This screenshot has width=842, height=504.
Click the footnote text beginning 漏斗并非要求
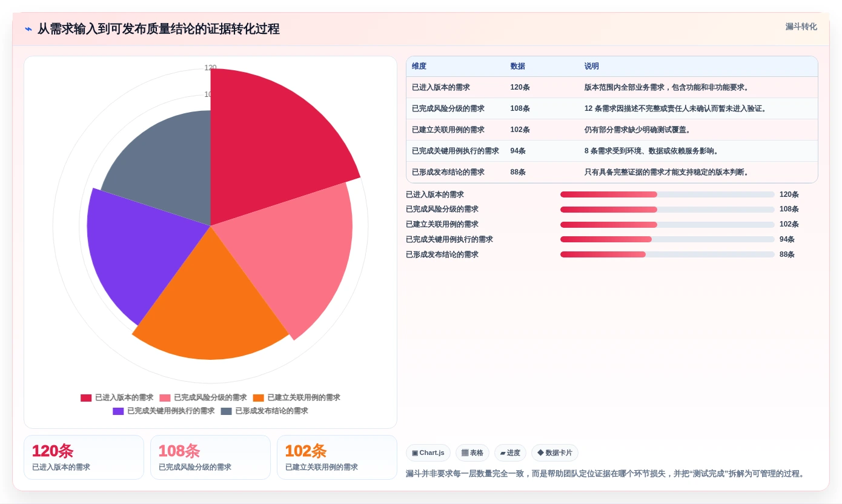click(x=606, y=474)
